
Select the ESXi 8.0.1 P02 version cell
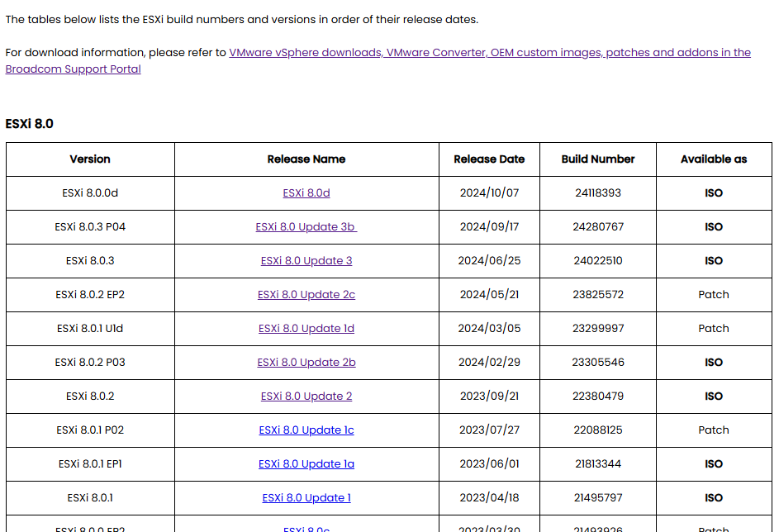(x=90, y=430)
